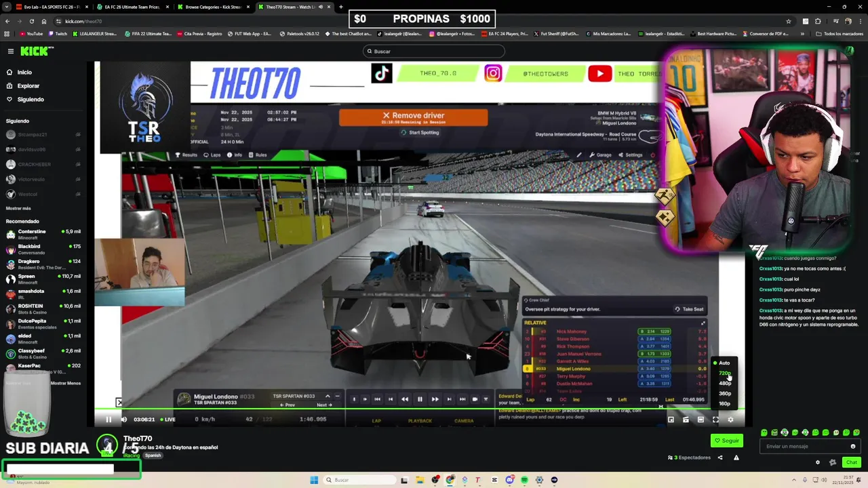The height and width of the screenshot is (488, 868).
Task: Open recommended channel Spreen
Action: 43,279
